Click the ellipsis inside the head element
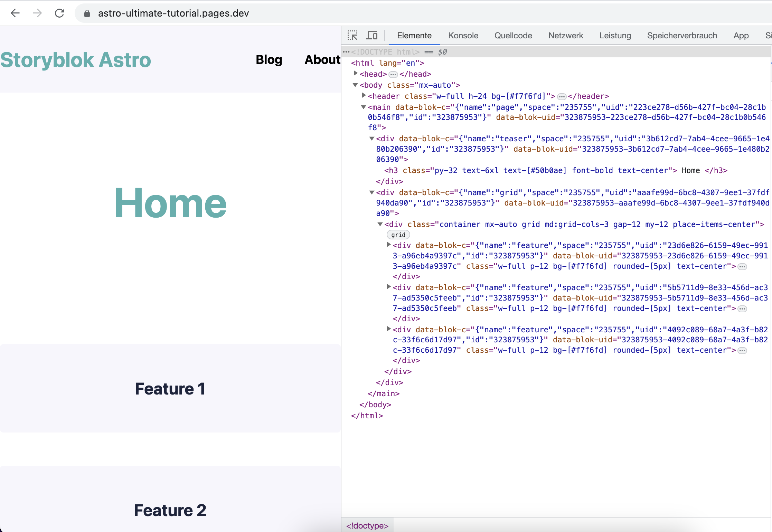 pyautogui.click(x=393, y=74)
